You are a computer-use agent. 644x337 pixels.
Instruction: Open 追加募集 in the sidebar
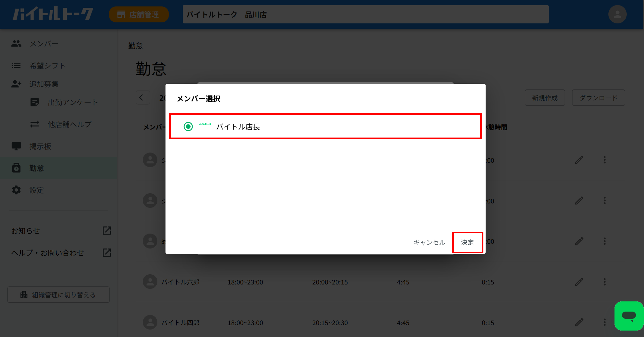[x=58, y=84]
